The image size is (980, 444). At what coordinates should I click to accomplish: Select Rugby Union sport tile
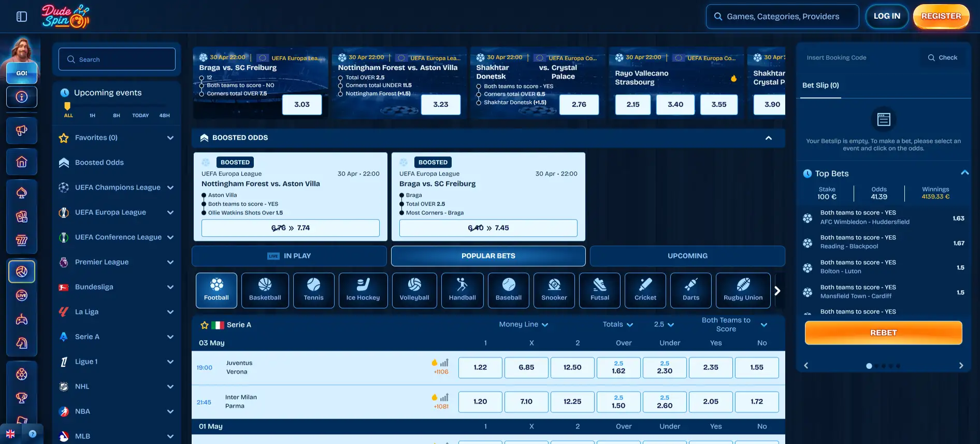click(743, 291)
